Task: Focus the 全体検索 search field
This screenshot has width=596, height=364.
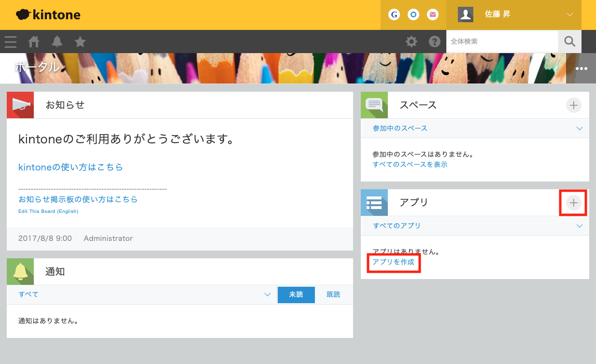Action: pyautogui.click(x=502, y=42)
